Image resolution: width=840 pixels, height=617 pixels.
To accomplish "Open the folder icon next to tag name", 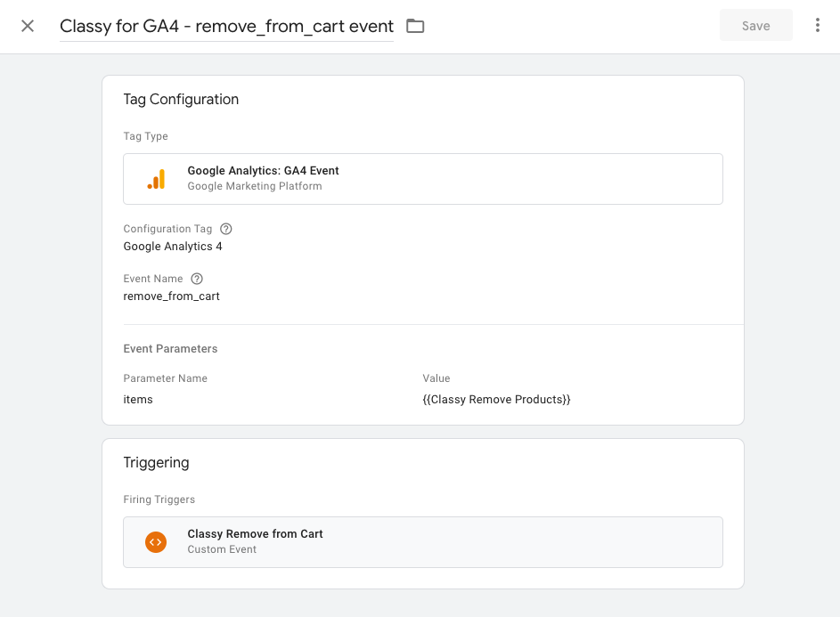I will (x=415, y=26).
